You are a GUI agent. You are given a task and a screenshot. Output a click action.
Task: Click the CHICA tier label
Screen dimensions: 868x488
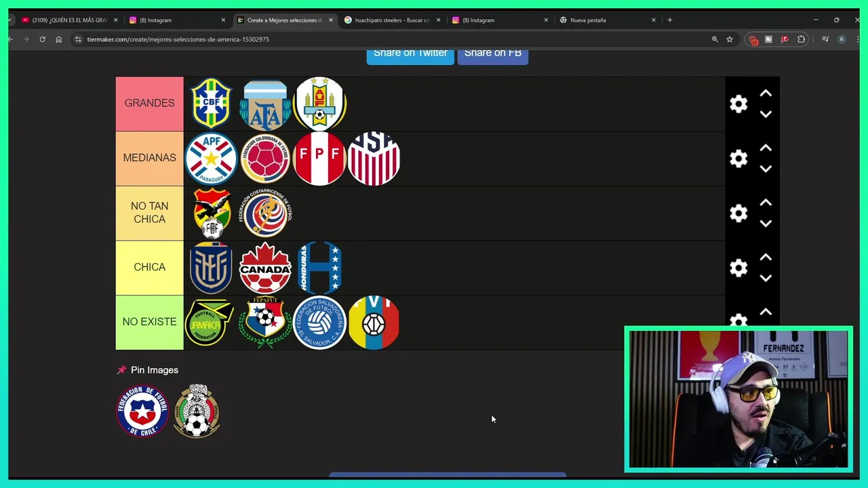[149, 268]
